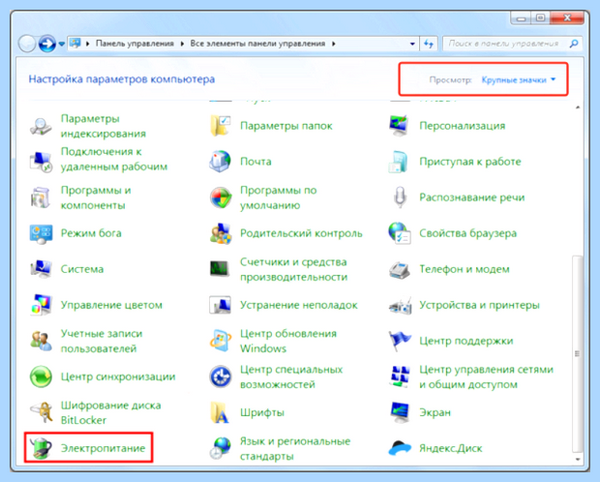
Task: Open the Режим бога link
Action: point(91,233)
